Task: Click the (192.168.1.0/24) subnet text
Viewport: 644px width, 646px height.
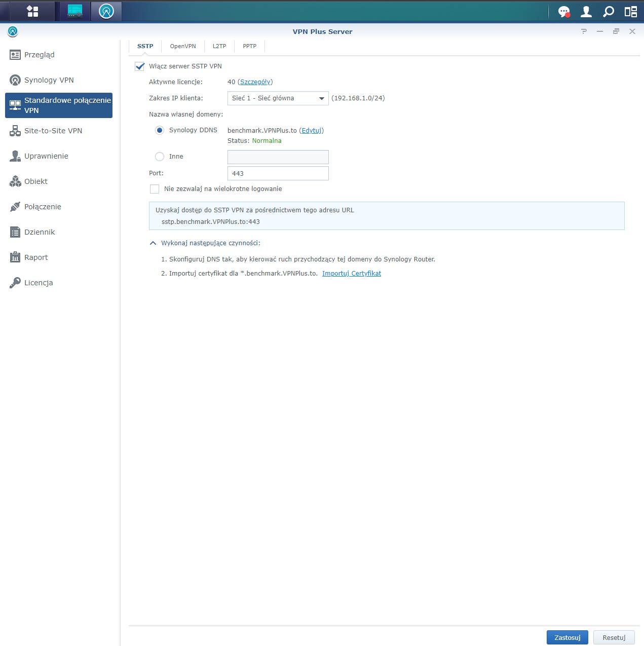Action: (358, 98)
